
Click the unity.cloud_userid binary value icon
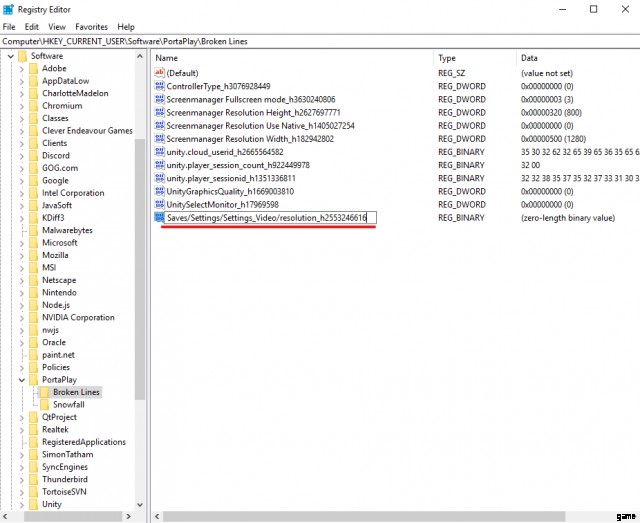point(159,152)
